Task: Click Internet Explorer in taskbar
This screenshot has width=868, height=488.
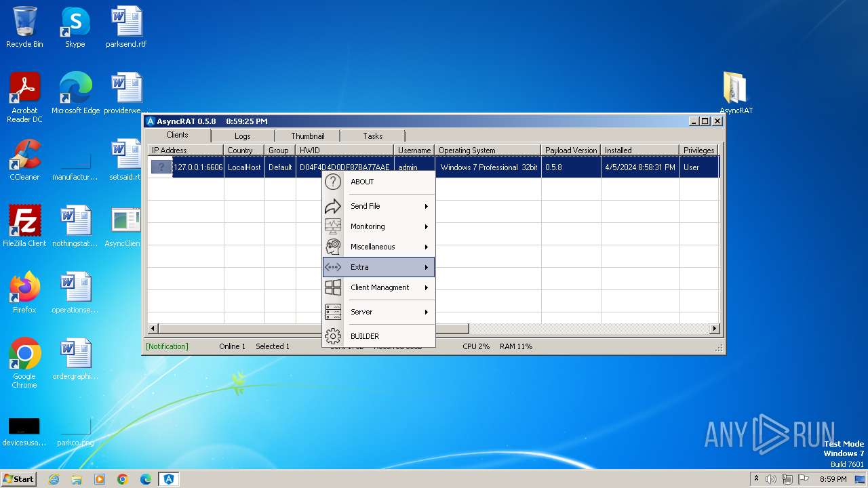Action: click(54, 479)
